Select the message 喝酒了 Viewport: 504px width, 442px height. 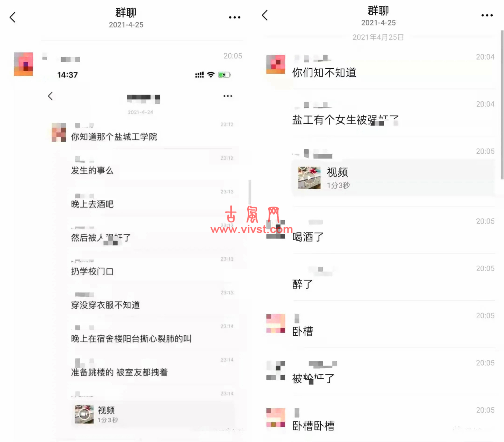click(308, 237)
